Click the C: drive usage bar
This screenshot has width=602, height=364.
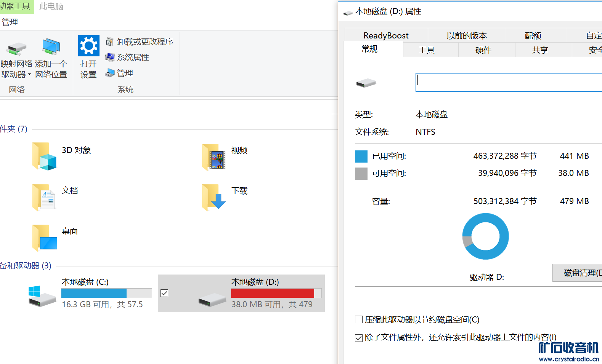(106, 293)
